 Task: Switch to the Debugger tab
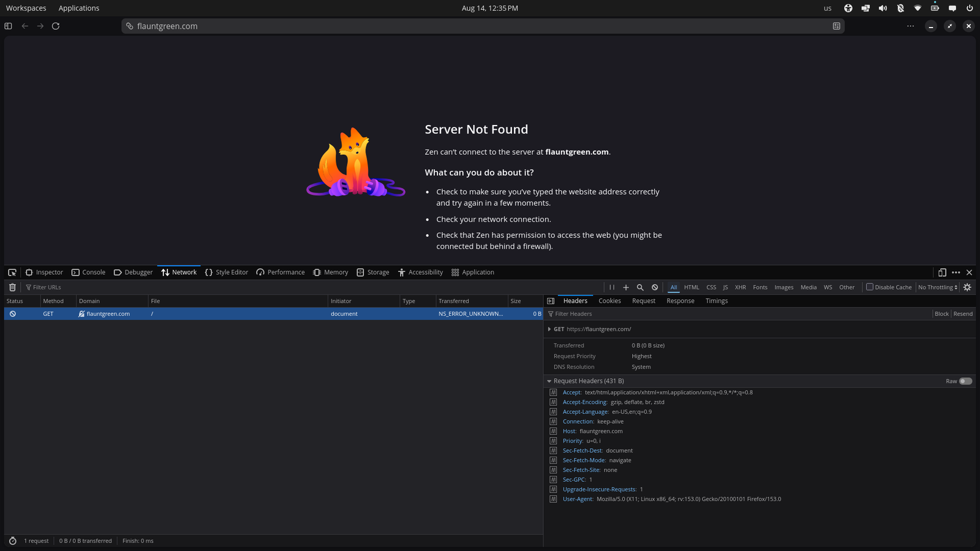[x=133, y=272]
